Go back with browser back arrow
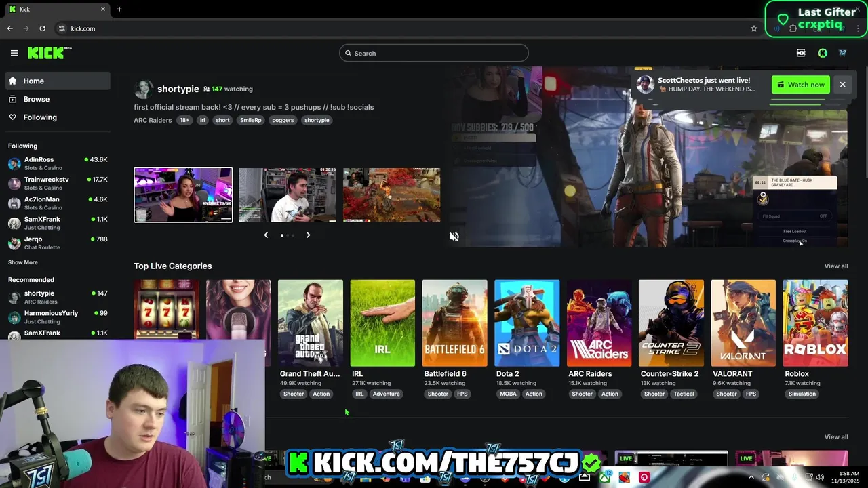The height and width of the screenshot is (488, 868). point(9,28)
